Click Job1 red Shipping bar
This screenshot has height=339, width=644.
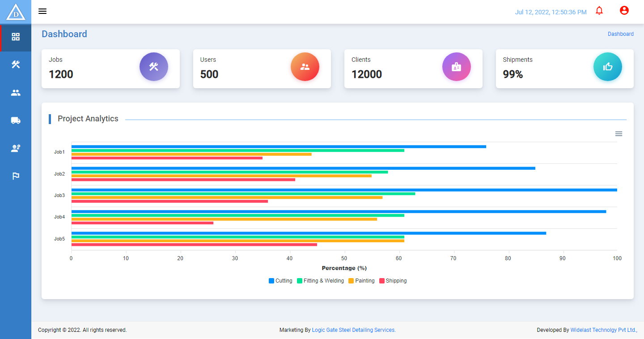[x=167, y=158]
